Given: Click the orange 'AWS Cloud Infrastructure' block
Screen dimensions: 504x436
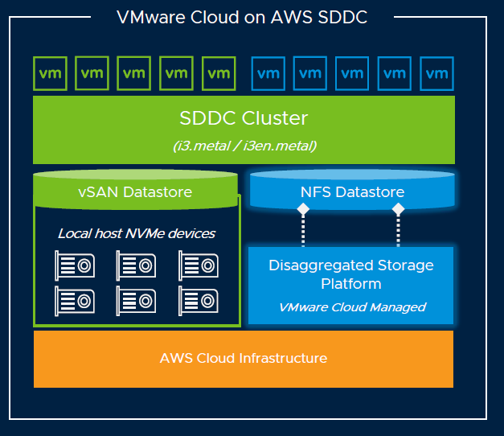Looking at the screenshot, I should (244, 359).
